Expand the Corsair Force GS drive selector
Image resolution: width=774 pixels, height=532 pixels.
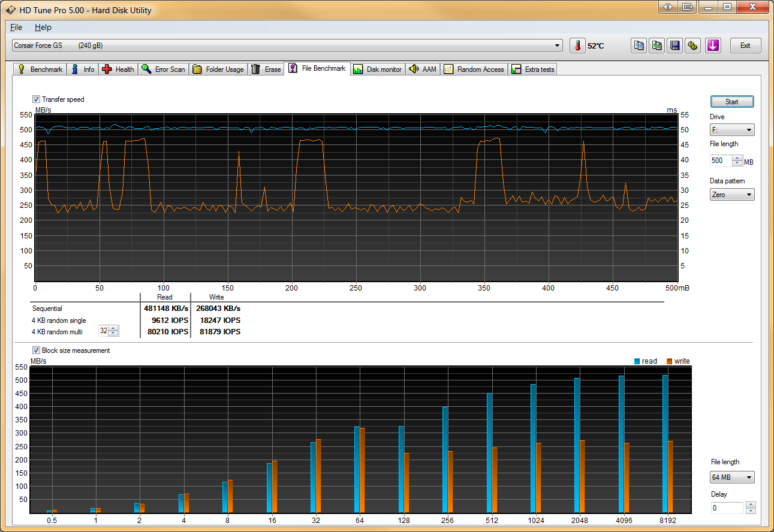coord(287,46)
